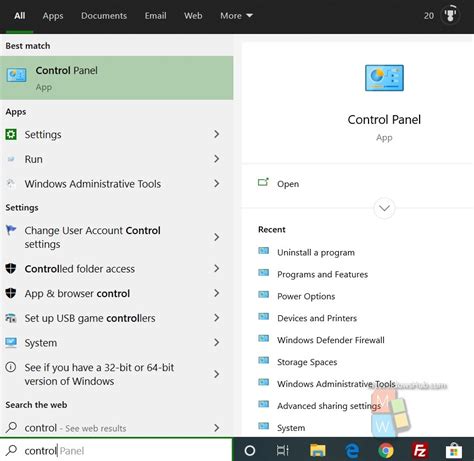Open Storage Spaces from Recent
Image resolution: width=474 pixels, height=461 pixels.
click(307, 362)
